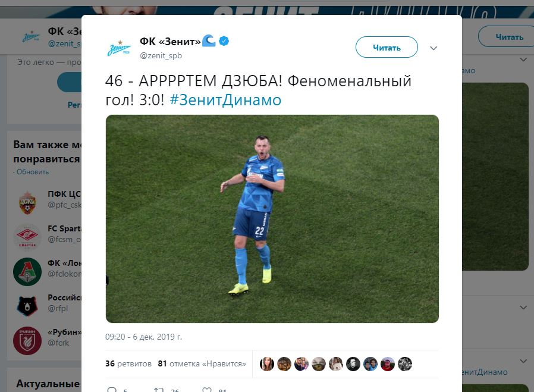Open the Rubin club logo avatar

(27, 340)
